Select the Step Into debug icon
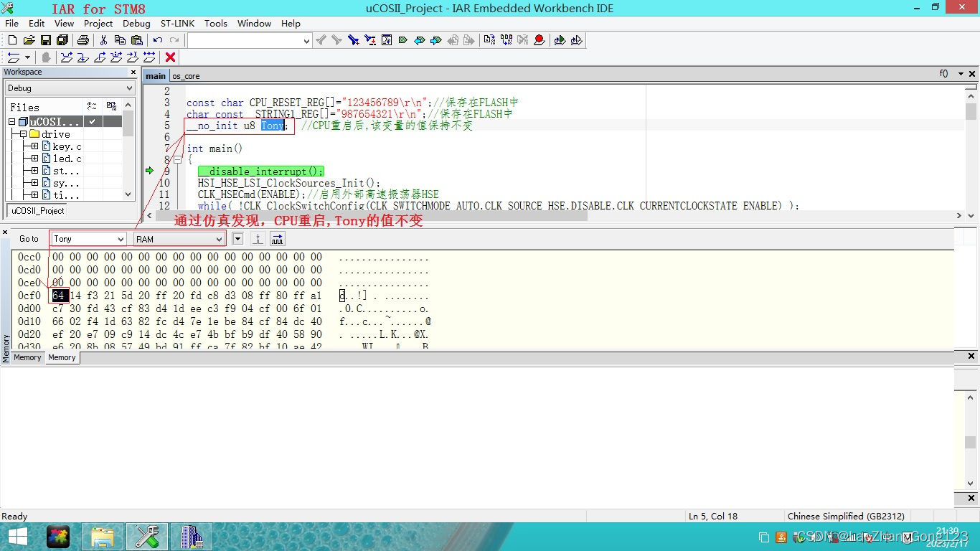980x551 pixels. 82,57
